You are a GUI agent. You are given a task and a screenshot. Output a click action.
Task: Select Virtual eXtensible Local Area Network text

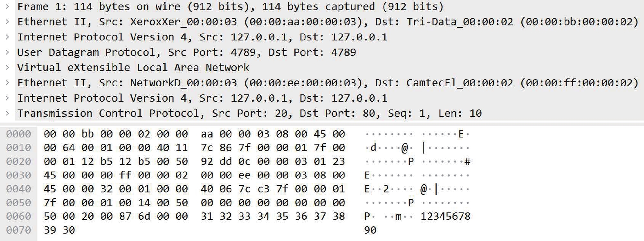point(133,67)
